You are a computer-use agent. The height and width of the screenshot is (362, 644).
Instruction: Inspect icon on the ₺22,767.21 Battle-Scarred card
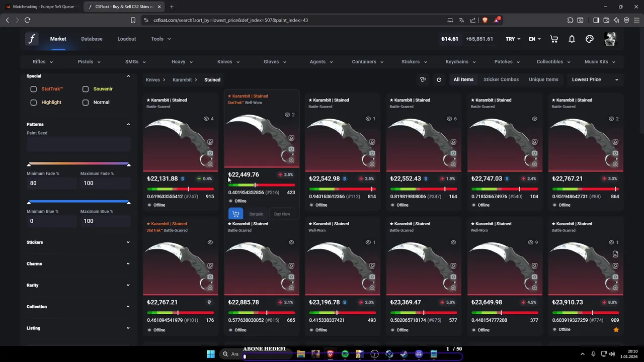pos(615,142)
